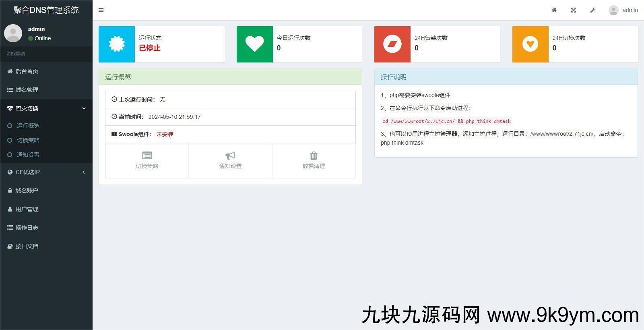Screen dimensions: 644x330
Task: Select 切换策略 in the sidebar submenu
Action: [x=28, y=140]
